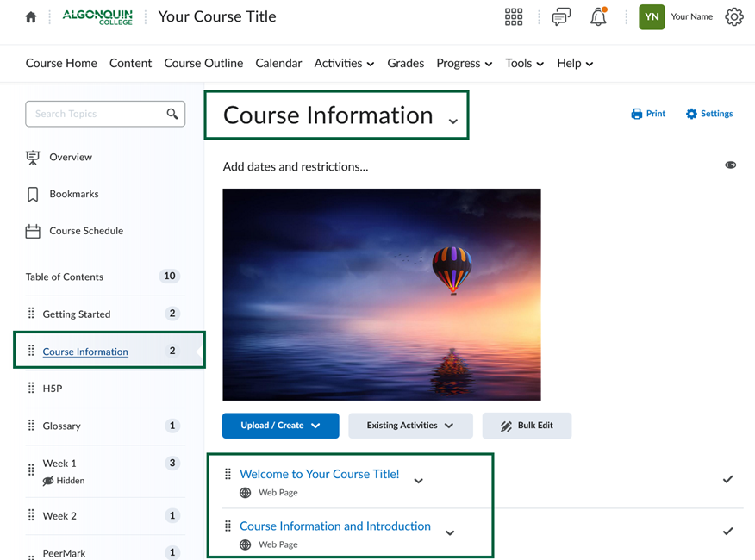Toggle completion checkmark for Course Information and Introduction
Image resolution: width=755 pixels, height=560 pixels.
click(727, 532)
